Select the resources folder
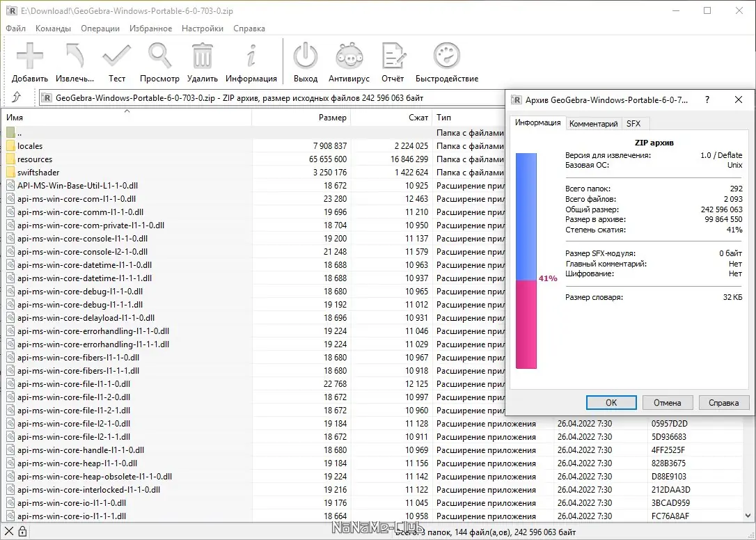The image size is (756, 540). coord(35,159)
